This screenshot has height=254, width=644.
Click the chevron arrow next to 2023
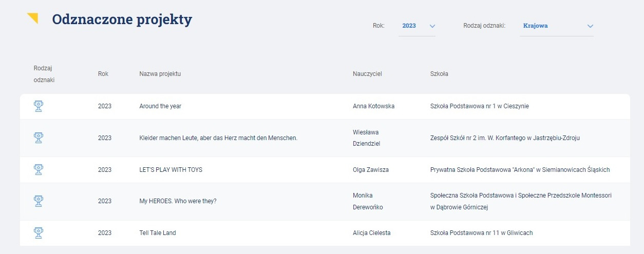[x=432, y=26]
